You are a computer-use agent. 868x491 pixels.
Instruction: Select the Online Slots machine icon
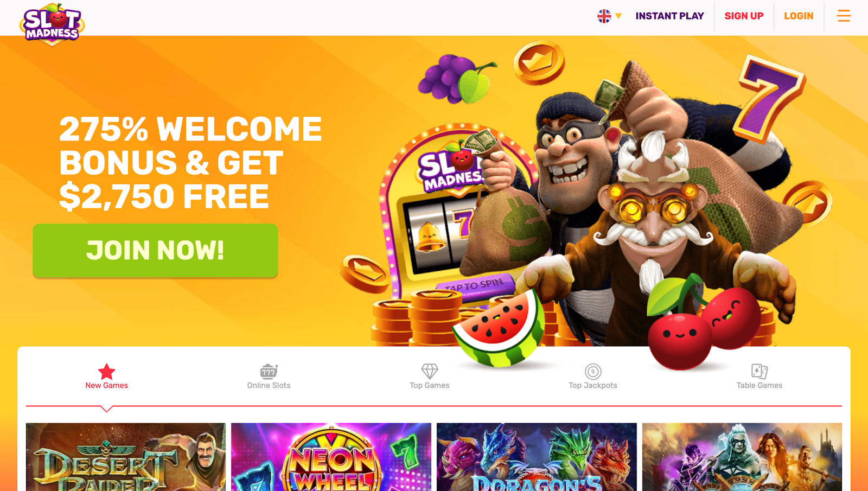[269, 371]
